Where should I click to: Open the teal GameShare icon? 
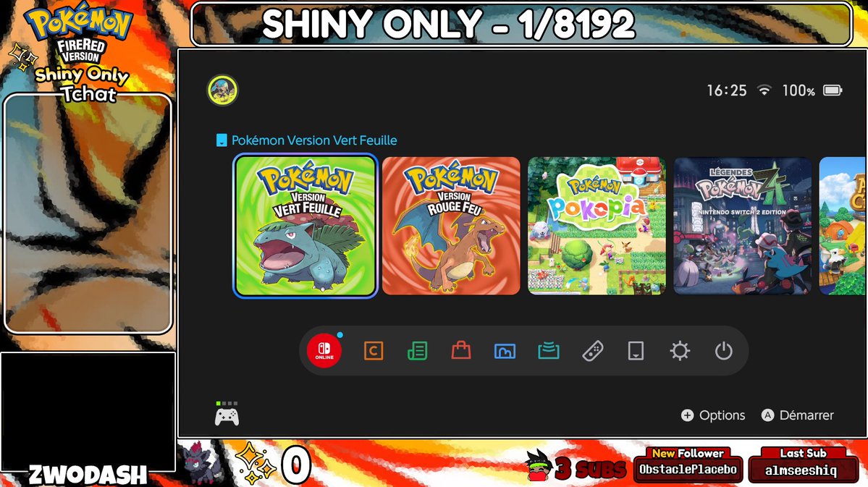click(x=549, y=351)
